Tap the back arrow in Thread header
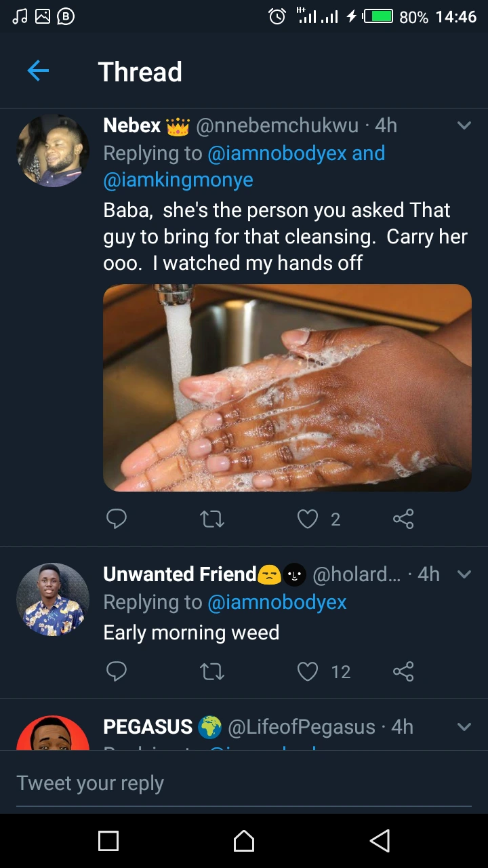The image size is (488, 868). [38, 71]
